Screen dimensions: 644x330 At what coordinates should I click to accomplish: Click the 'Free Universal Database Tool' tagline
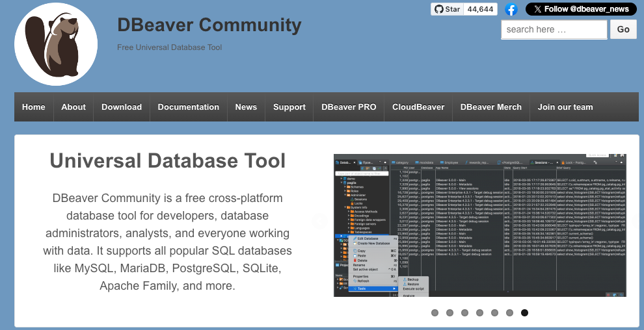coord(169,47)
